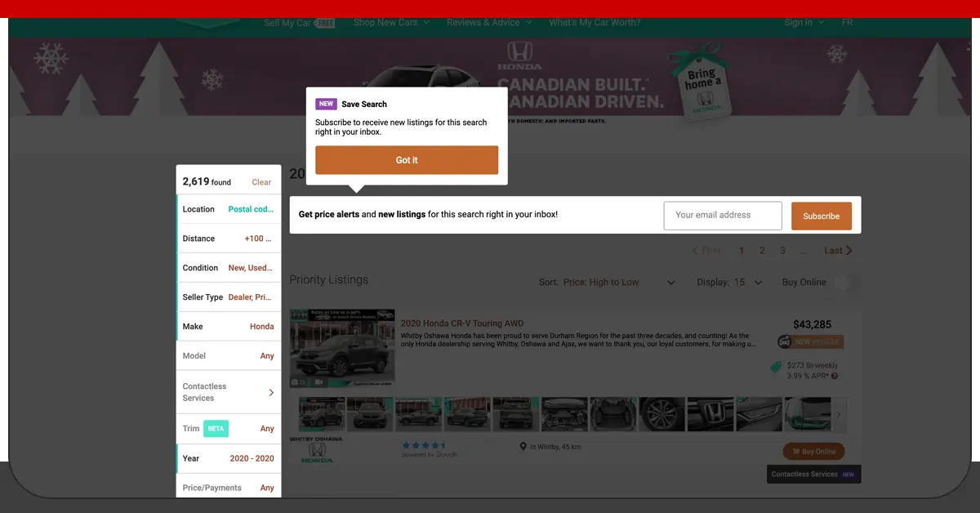The image size is (980, 513).
Task: Go to results page 2
Action: pyautogui.click(x=762, y=251)
